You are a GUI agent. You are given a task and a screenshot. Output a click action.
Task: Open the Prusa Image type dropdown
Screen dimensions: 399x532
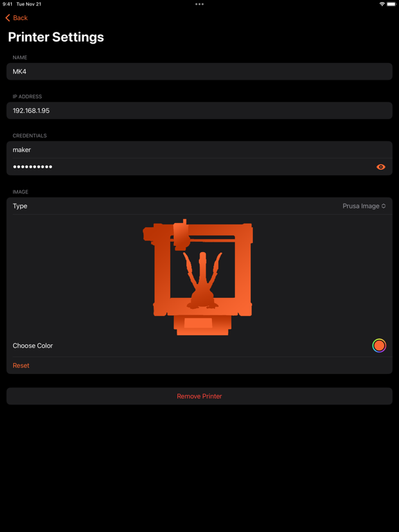[364, 206]
